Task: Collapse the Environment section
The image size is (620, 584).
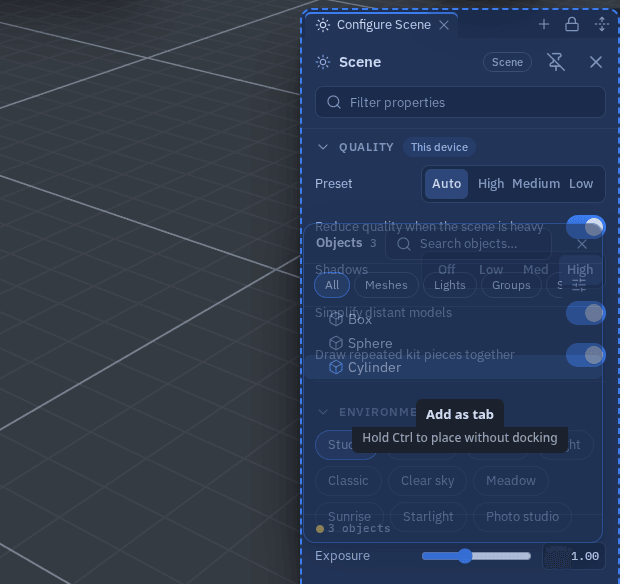Action: [x=323, y=412]
